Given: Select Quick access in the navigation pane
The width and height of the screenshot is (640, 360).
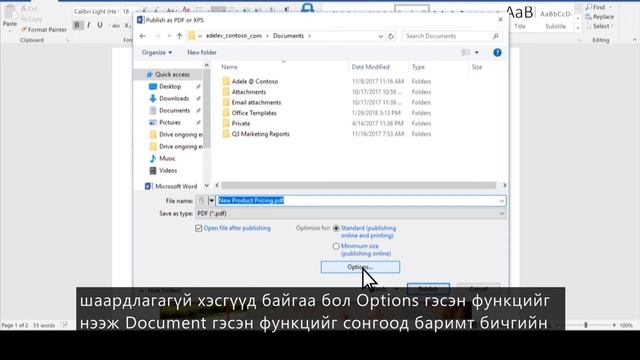Looking at the screenshot, I should point(172,75).
